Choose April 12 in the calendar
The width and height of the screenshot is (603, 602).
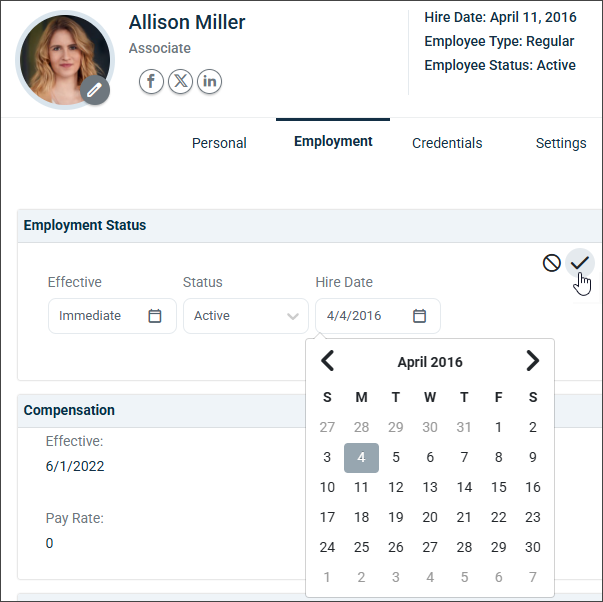pyautogui.click(x=396, y=487)
